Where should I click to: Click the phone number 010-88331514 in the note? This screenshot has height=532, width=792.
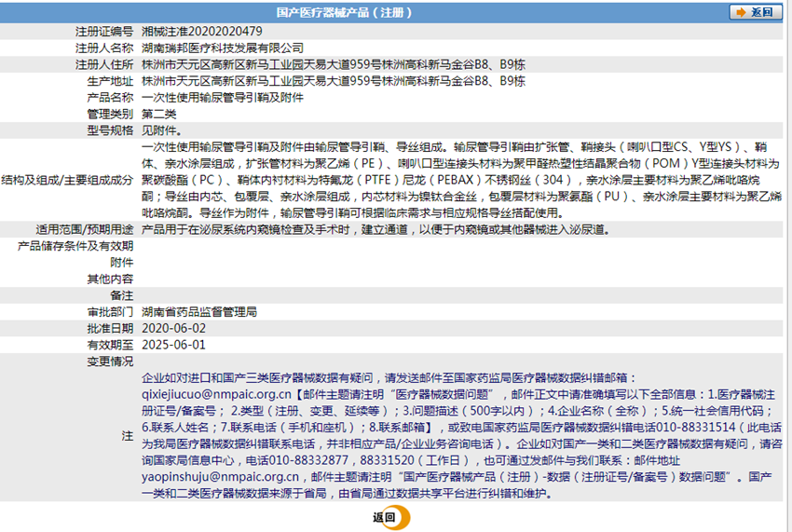(695, 428)
